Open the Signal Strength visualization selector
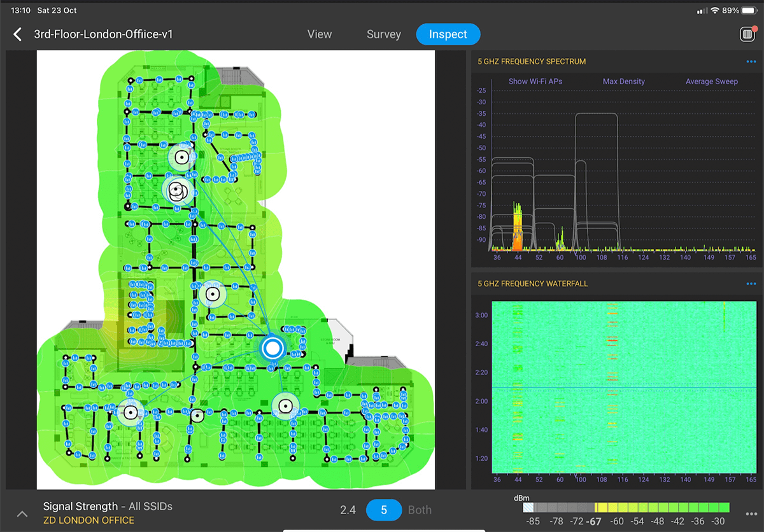The height and width of the screenshot is (532, 764). 80,507
